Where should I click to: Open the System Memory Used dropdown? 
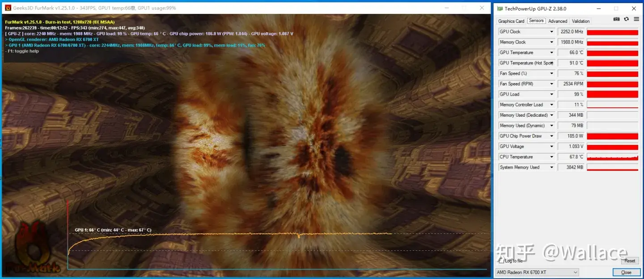click(551, 167)
